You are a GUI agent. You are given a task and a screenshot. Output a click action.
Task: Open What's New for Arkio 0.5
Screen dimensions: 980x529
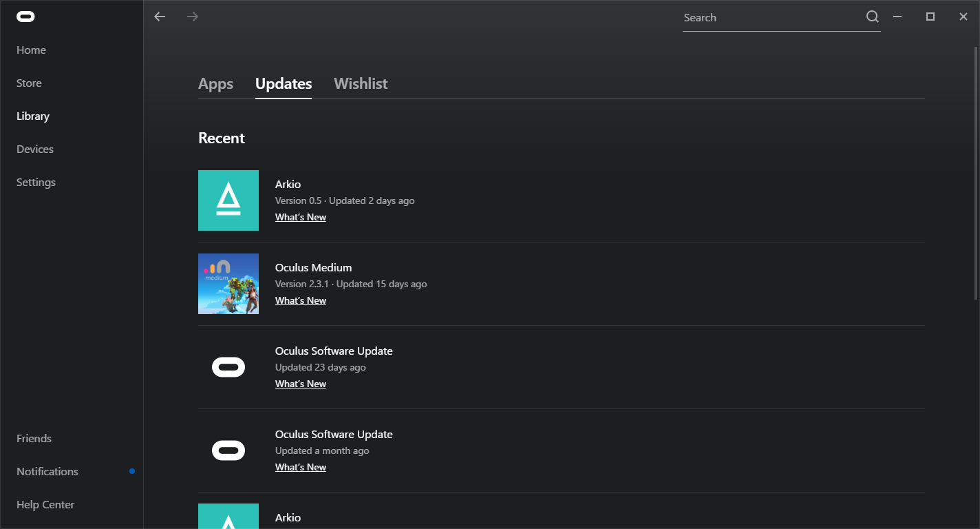tap(301, 218)
